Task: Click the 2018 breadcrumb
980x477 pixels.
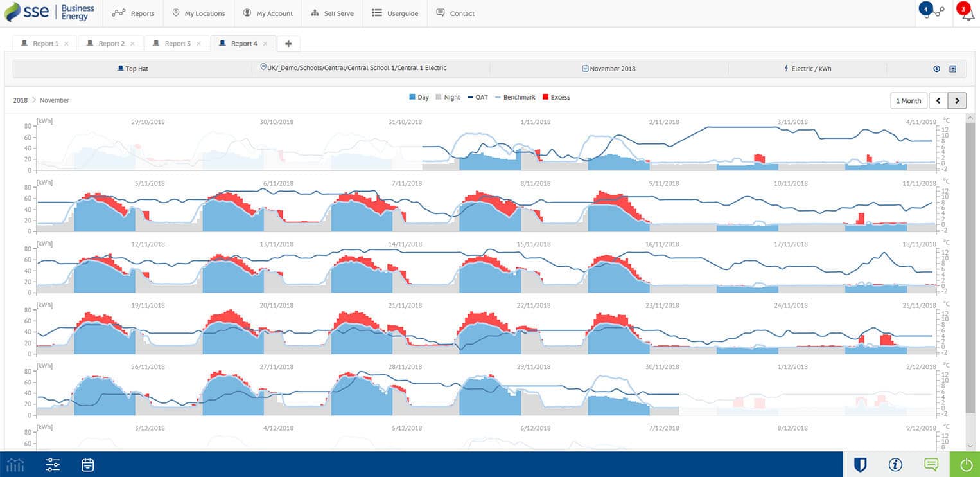Action: click(20, 100)
